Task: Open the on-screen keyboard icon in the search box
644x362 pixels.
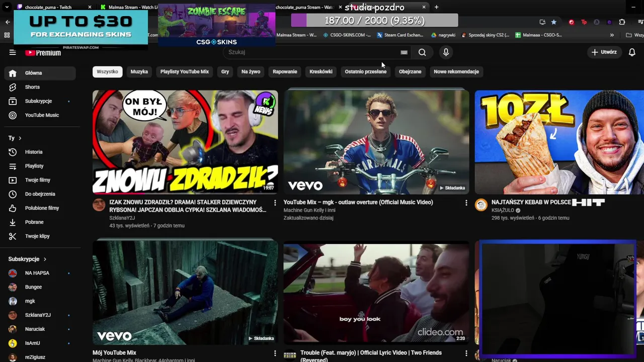Action: tap(404, 52)
